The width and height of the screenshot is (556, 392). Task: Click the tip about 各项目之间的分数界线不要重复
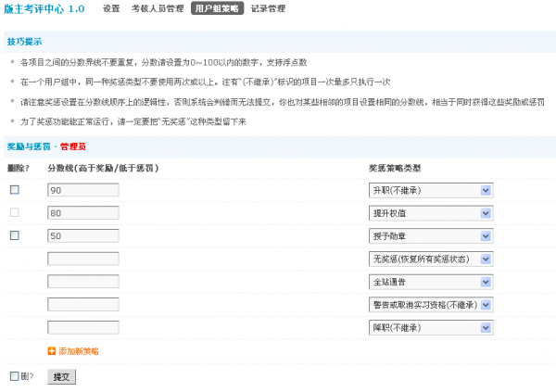163,62
